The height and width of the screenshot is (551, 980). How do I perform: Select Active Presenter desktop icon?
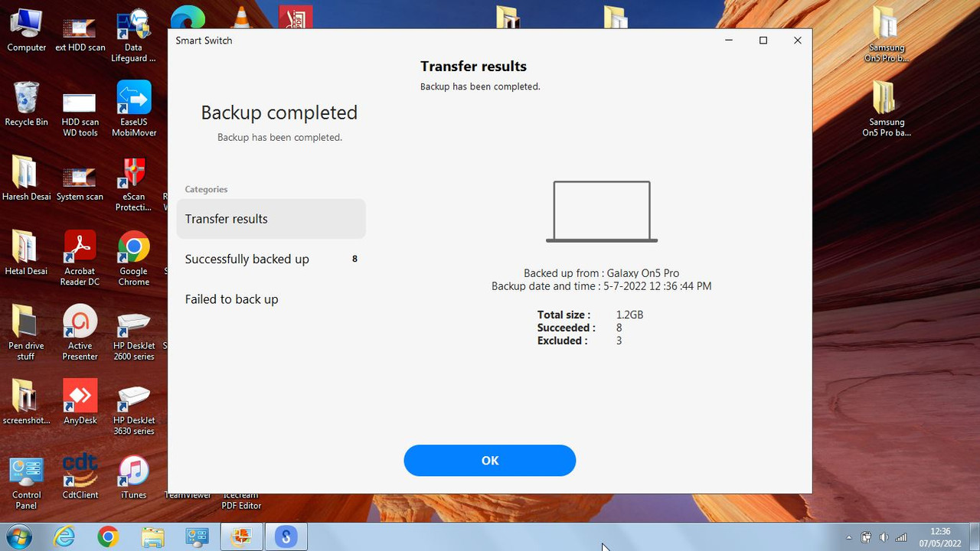point(80,333)
